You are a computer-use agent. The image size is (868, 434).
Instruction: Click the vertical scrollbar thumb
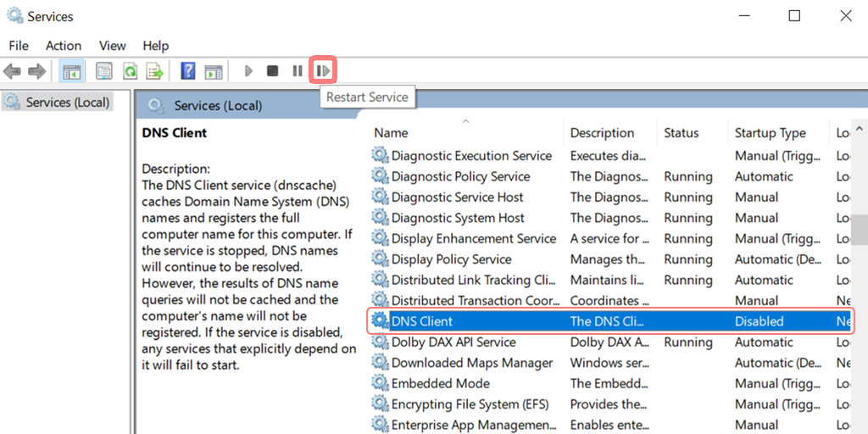tap(860, 230)
